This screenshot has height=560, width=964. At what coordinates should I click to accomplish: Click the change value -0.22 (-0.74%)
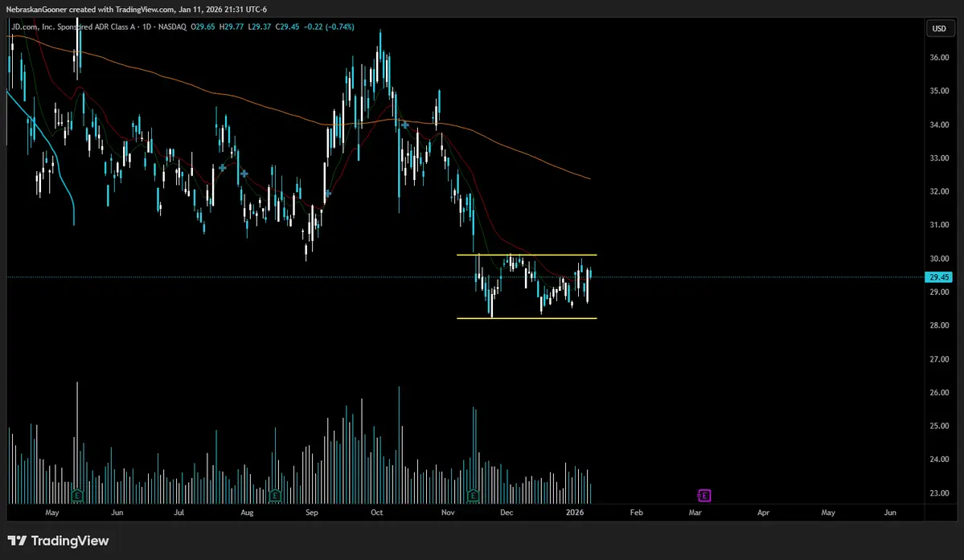329,27
